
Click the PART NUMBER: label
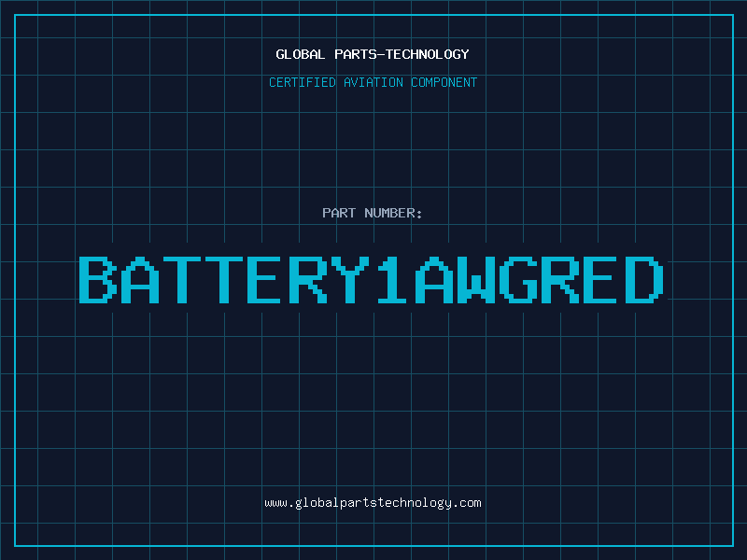point(372,213)
